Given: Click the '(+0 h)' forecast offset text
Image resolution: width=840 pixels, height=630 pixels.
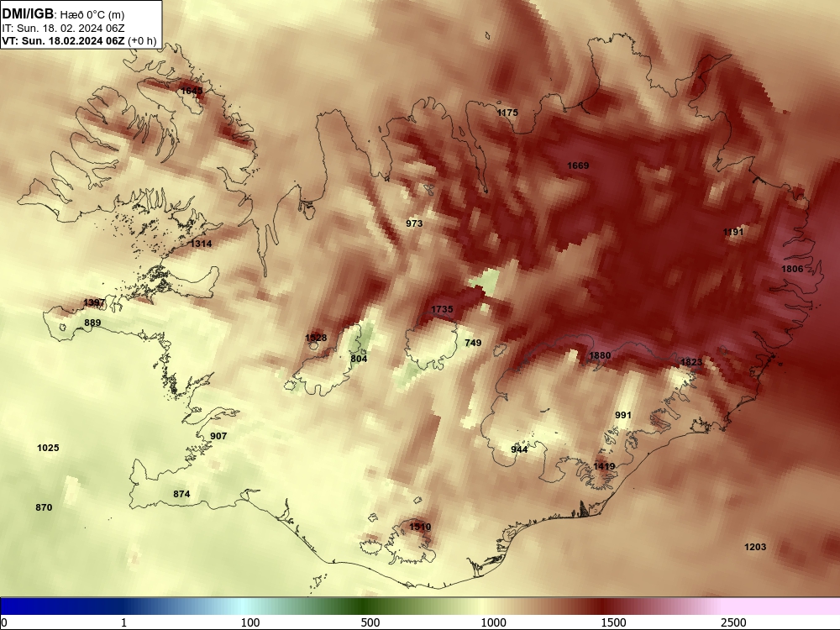Looking at the screenshot, I should [143, 41].
